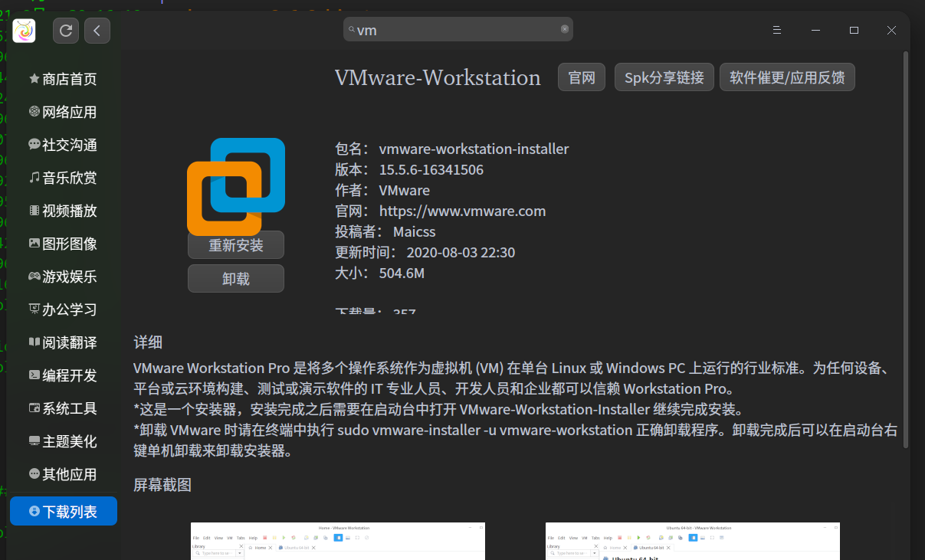This screenshot has height=560, width=925.
Task: Click the 卸载 uninstall button
Action: [236, 279]
